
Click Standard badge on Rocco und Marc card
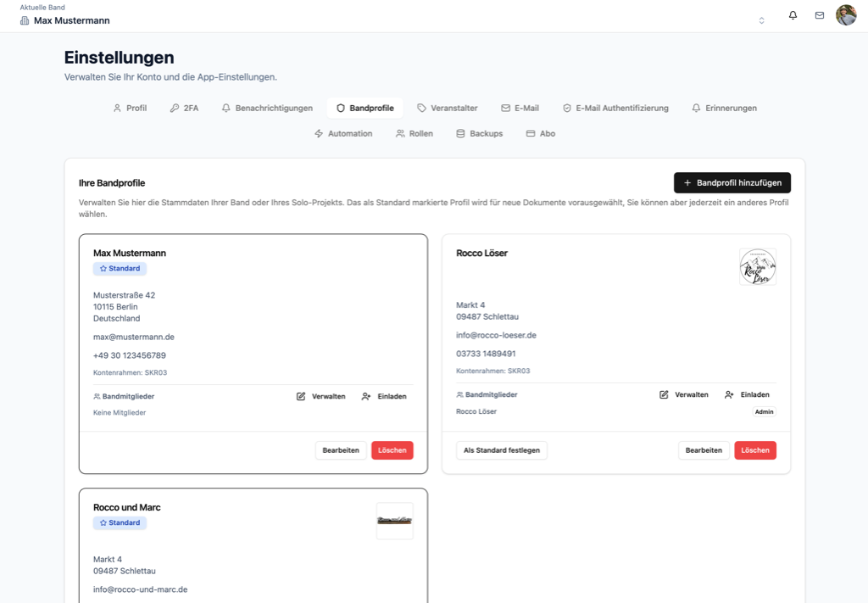tap(120, 522)
